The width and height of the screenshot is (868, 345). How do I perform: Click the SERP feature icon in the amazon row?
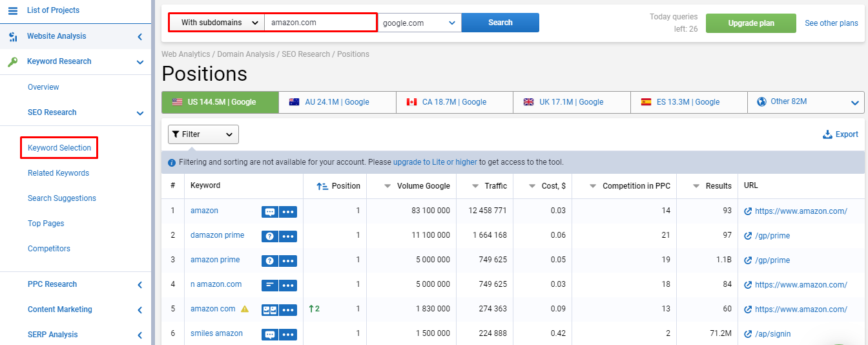269,212
